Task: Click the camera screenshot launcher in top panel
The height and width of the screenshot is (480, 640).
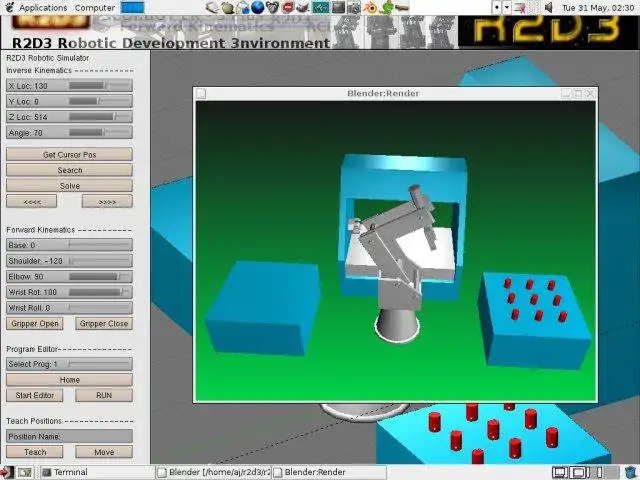Action: (354, 7)
